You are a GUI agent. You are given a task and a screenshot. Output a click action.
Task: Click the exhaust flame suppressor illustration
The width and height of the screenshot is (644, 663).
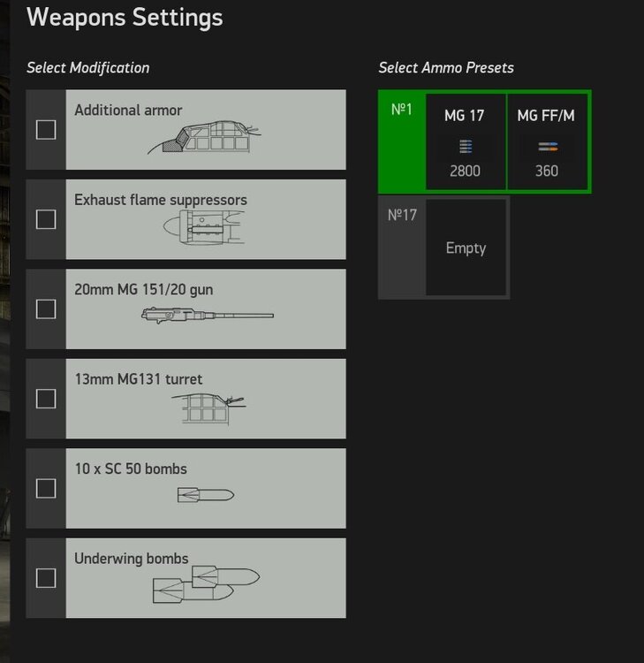(x=203, y=230)
